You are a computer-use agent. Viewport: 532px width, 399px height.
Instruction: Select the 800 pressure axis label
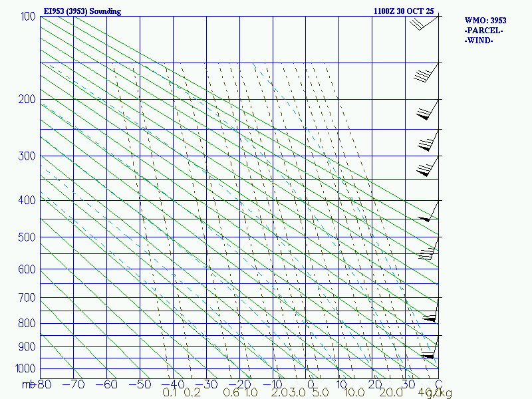pyautogui.click(x=27, y=323)
